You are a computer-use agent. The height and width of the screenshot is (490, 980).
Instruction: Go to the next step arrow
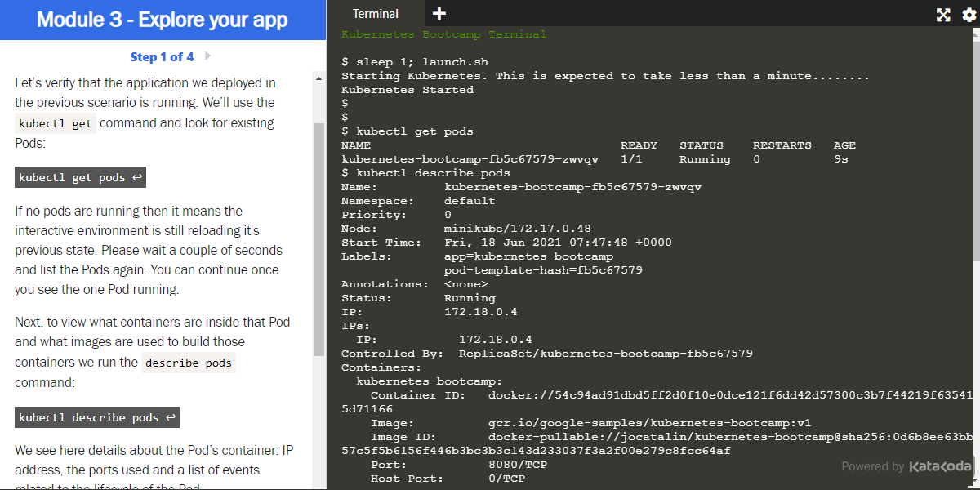click(x=207, y=56)
